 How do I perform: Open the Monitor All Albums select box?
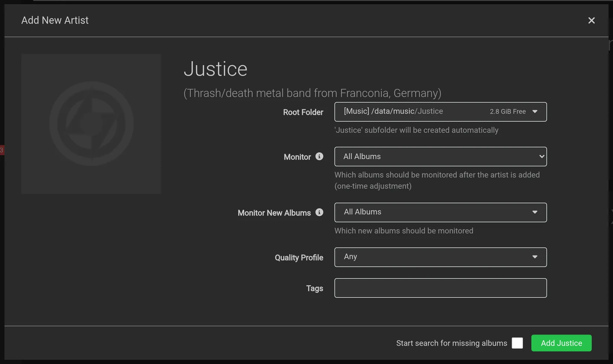pyautogui.click(x=440, y=156)
